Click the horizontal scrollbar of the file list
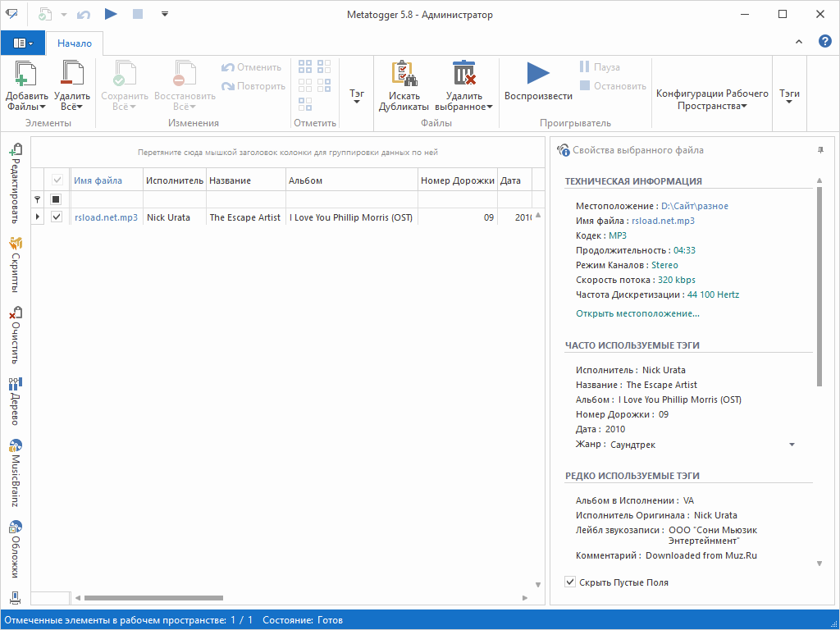 [x=153, y=598]
